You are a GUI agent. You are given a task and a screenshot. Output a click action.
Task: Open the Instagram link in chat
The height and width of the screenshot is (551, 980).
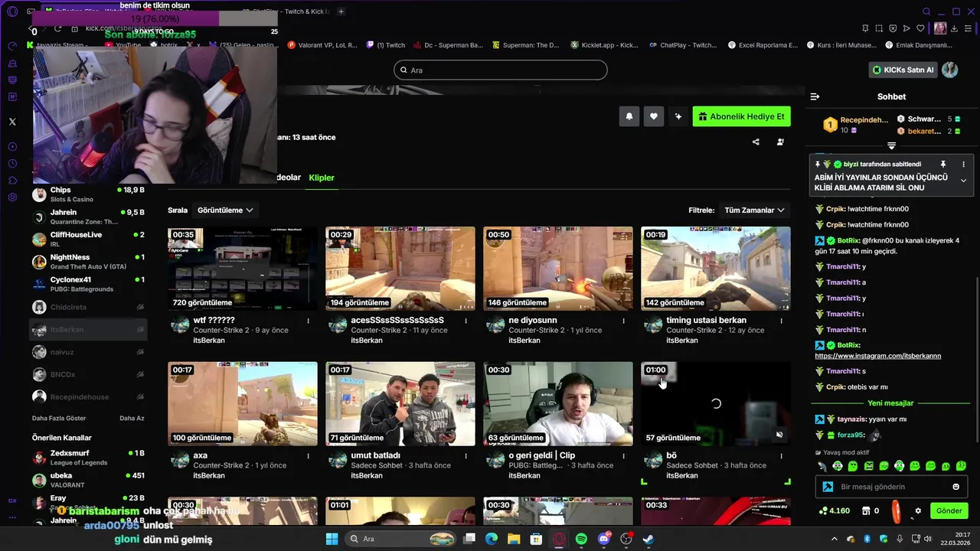pos(877,356)
